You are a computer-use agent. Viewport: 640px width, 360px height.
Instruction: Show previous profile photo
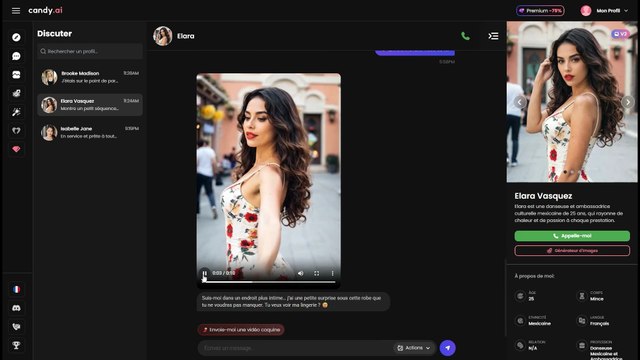[x=520, y=102]
